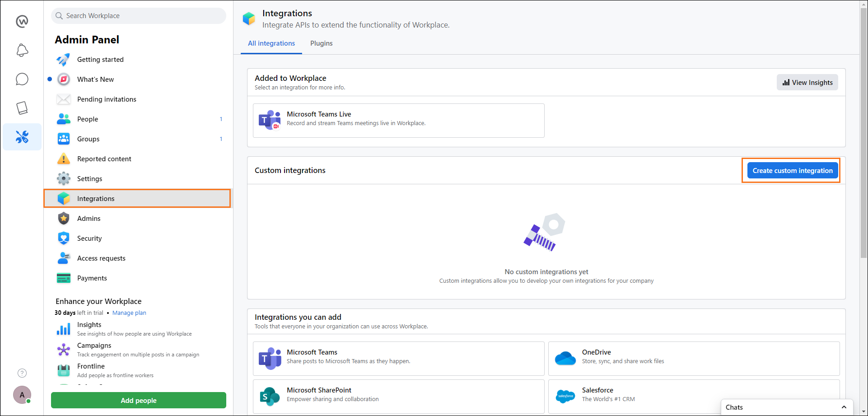Viewport: 868px width, 416px height.
Task: Click the Groups icon in Admin Panel
Action: tap(64, 139)
